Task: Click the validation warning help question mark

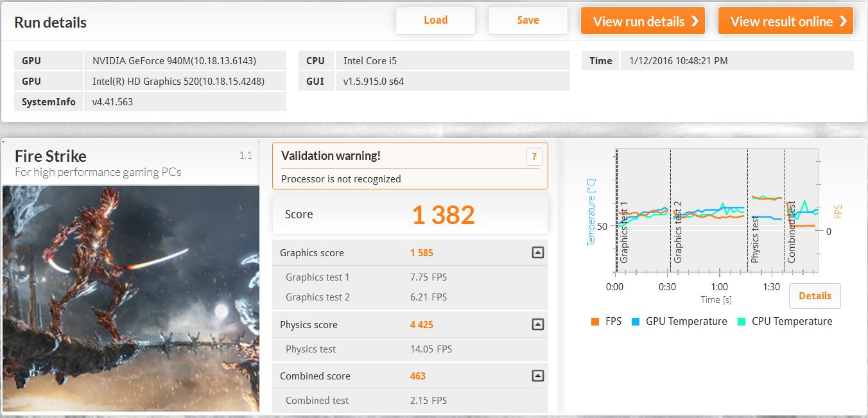Action: [534, 157]
